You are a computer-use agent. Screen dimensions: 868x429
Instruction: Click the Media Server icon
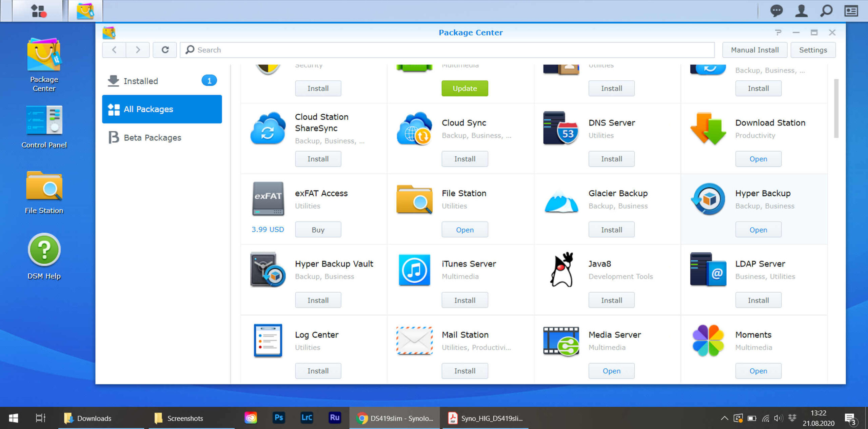point(561,341)
